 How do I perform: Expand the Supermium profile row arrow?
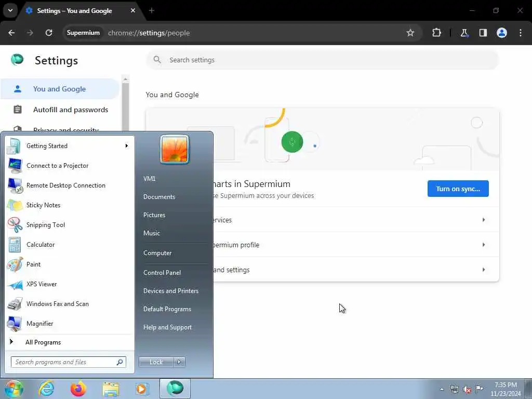pos(484,245)
